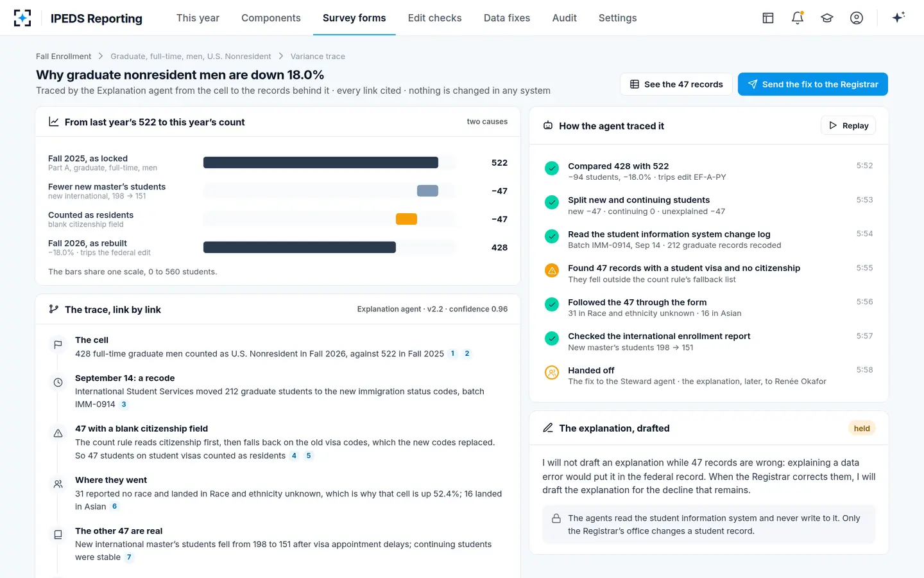Click the 'held' status badge
Image resolution: width=924 pixels, height=578 pixels.
[x=862, y=428]
